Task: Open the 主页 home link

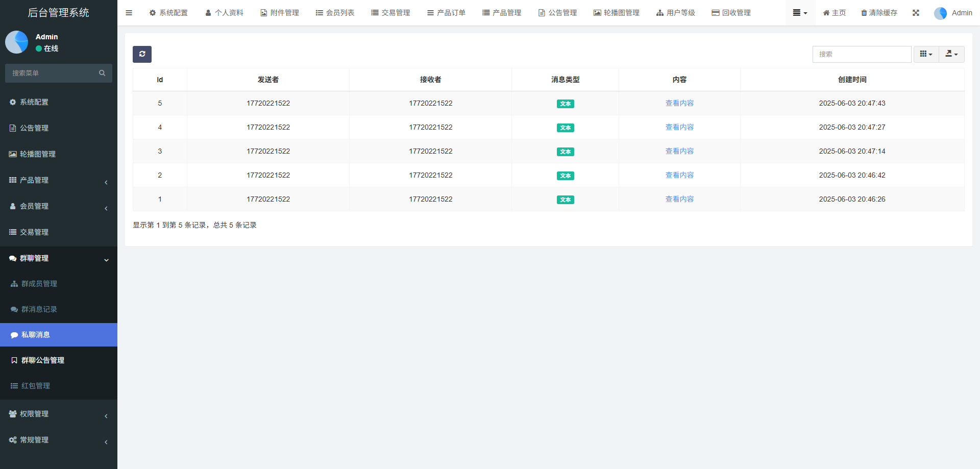Action: (x=834, y=13)
